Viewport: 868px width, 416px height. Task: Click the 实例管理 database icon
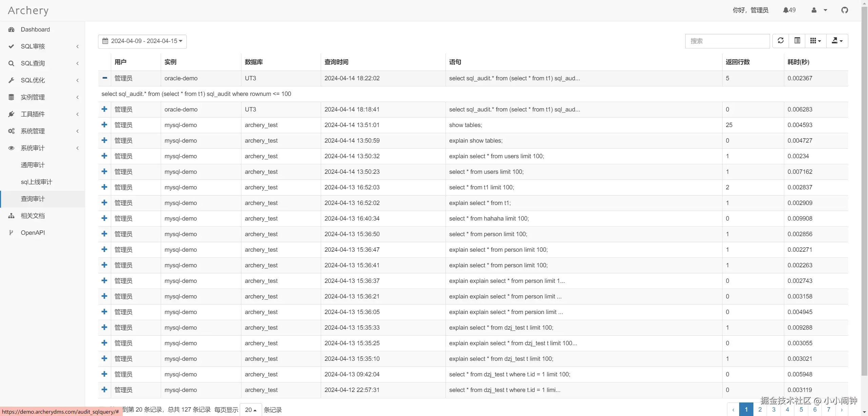point(11,97)
